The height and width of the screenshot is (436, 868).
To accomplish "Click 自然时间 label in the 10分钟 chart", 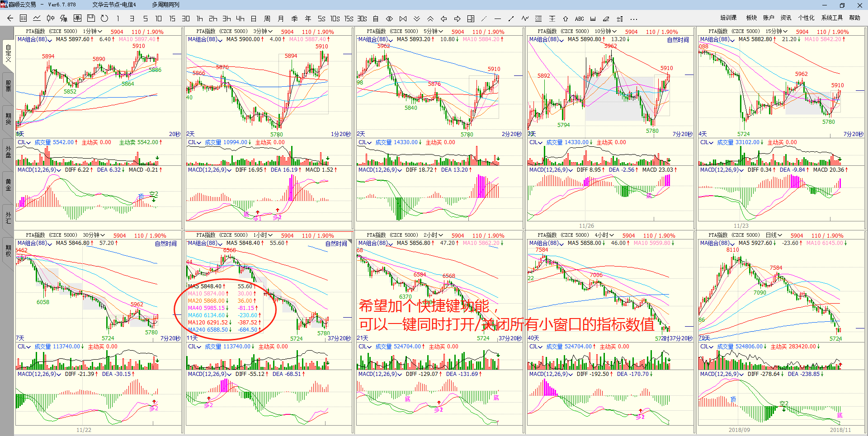I will point(678,40).
